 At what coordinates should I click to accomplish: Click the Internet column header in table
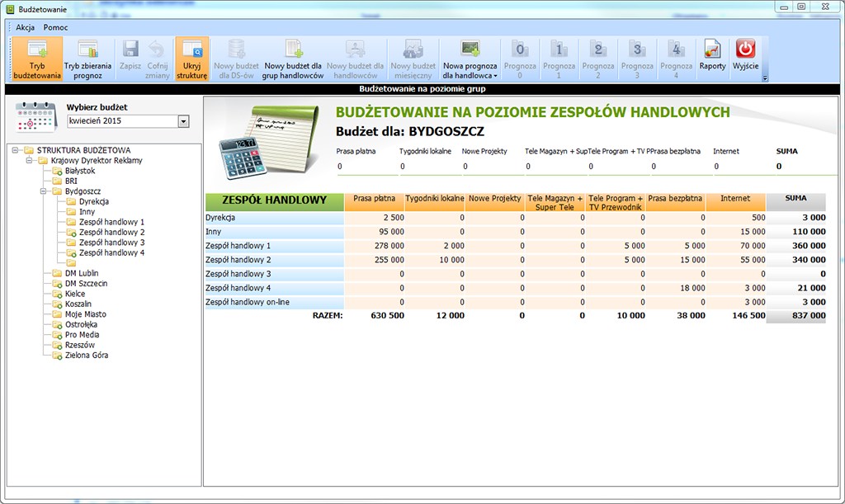(735, 202)
